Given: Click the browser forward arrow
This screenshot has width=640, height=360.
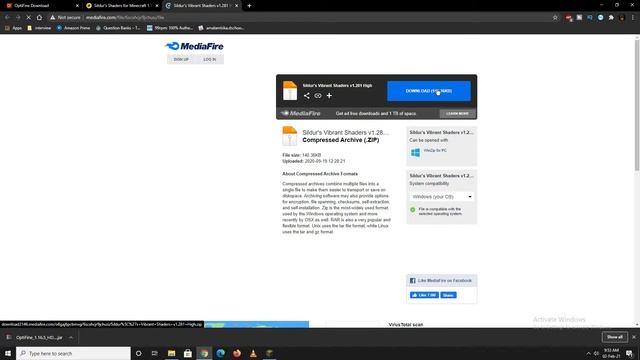Looking at the screenshot, I should point(18,18).
